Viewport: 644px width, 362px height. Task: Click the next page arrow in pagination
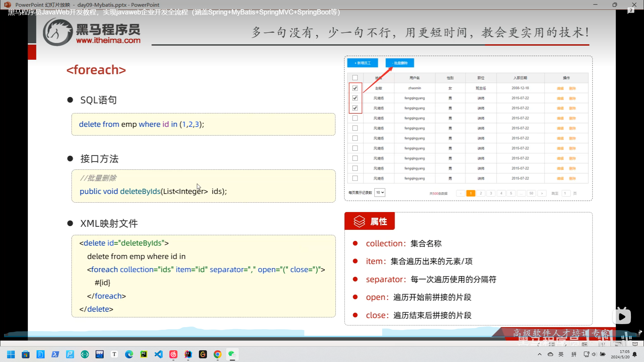tap(542, 193)
